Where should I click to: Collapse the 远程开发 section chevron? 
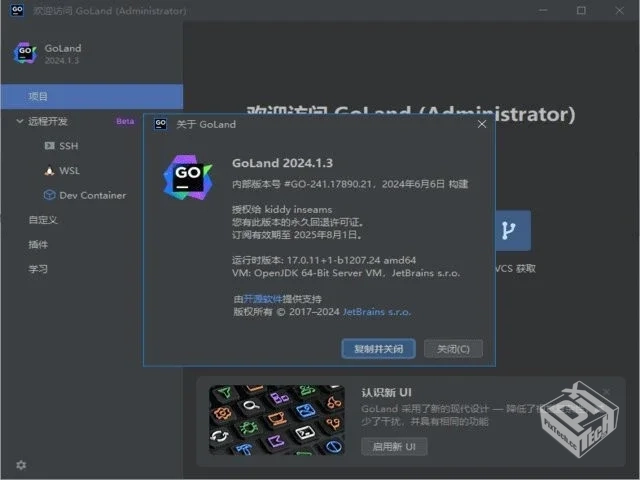point(19,121)
